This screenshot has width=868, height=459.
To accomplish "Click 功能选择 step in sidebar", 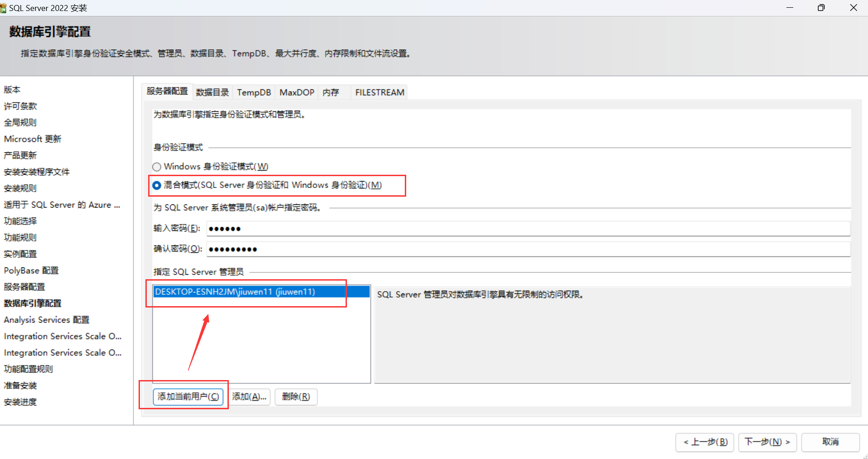I will point(21,221).
